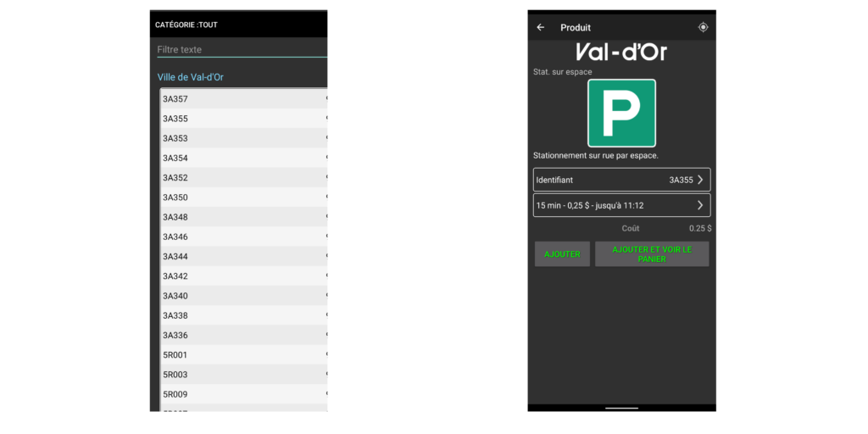Select identifier 3A340 in the list
Image resolution: width=868 pixels, height=434 pixels.
pyautogui.click(x=244, y=296)
